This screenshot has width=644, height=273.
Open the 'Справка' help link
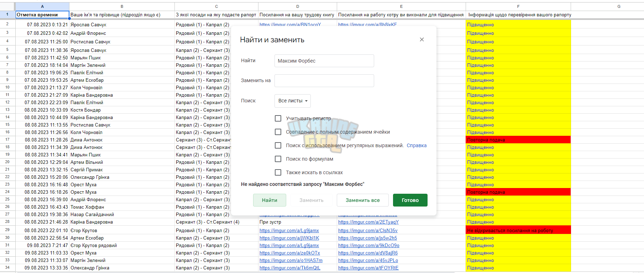coord(417,145)
